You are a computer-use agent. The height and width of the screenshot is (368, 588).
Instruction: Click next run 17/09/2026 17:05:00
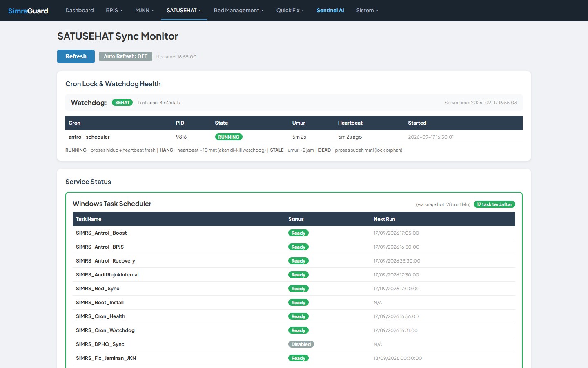(x=396, y=233)
